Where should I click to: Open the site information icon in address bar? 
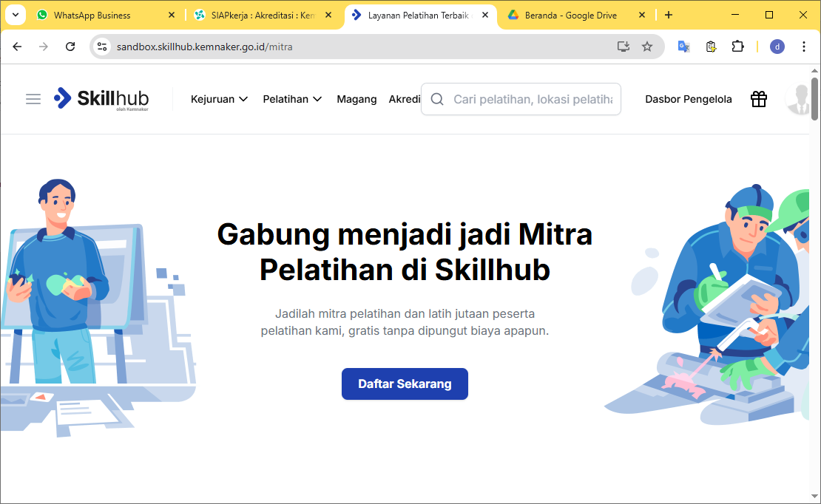[103, 47]
